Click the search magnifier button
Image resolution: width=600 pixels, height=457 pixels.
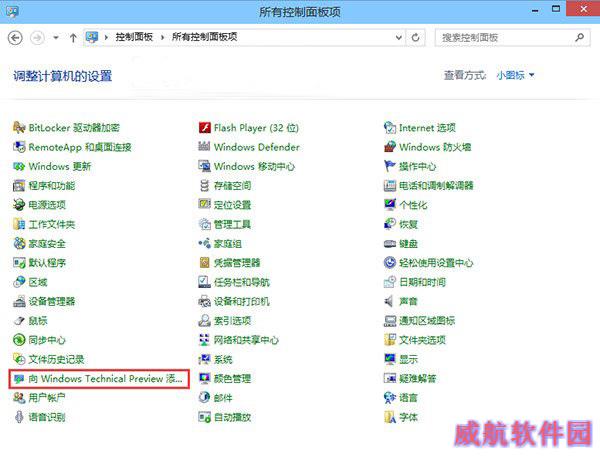click(580, 38)
